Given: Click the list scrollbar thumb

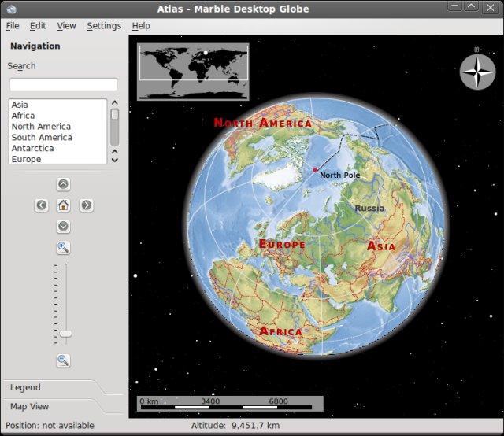Looking at the screenshot, I should pos(115,114).
